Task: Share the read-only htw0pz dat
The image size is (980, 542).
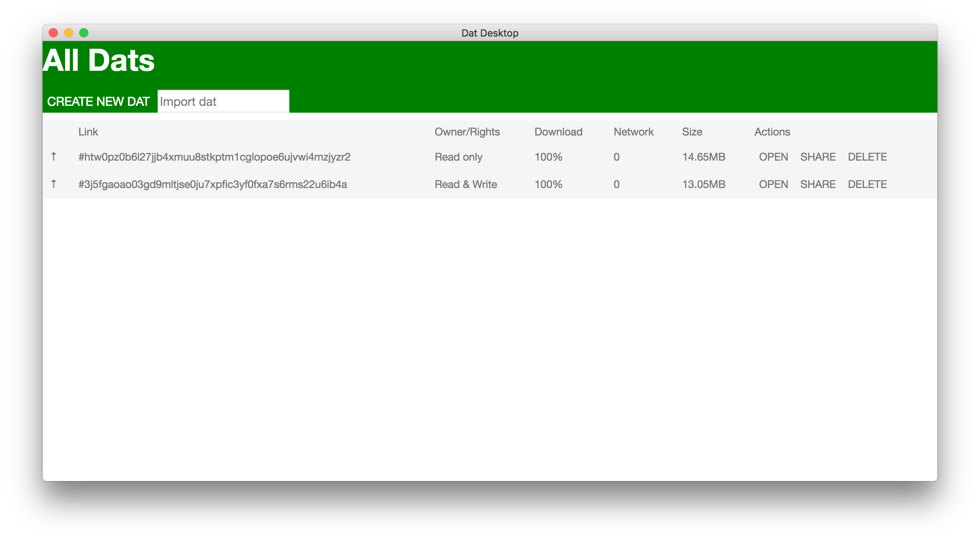Action: click(818, 157)
